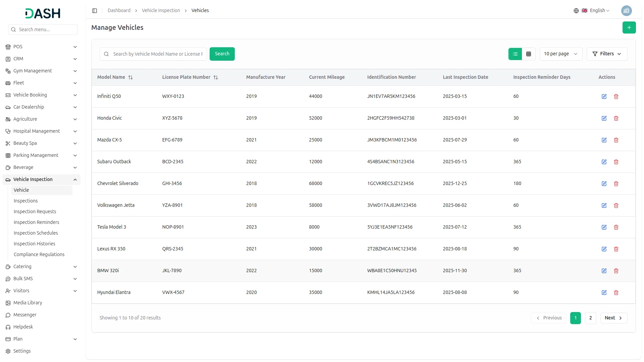This screenshot has width=644, height=362.
Task: Expand the Filters dropdown
Action: pyautogui.click(x=606, y=54)
